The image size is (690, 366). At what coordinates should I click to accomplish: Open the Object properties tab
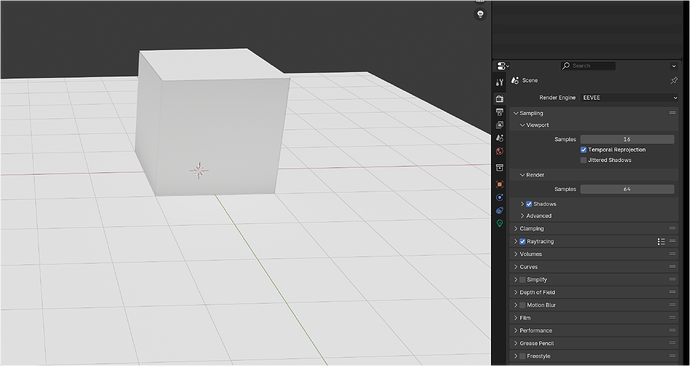(x=499, y=184)
